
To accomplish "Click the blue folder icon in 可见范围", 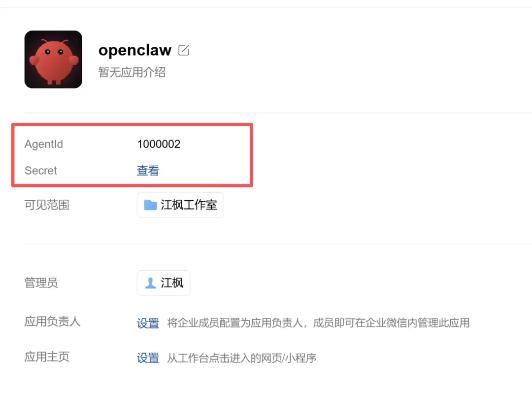I will coord(150,205).
